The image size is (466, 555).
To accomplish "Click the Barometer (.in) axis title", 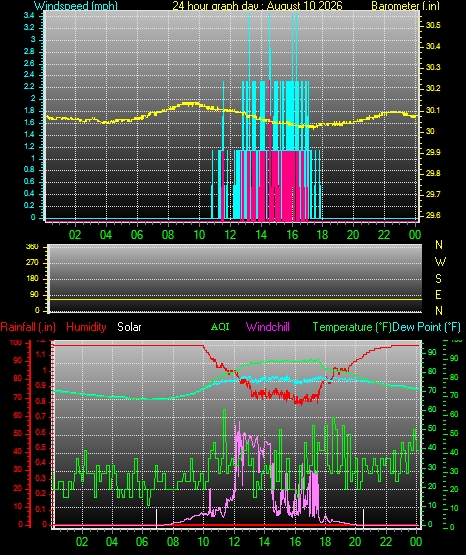I will pos(405,6).
